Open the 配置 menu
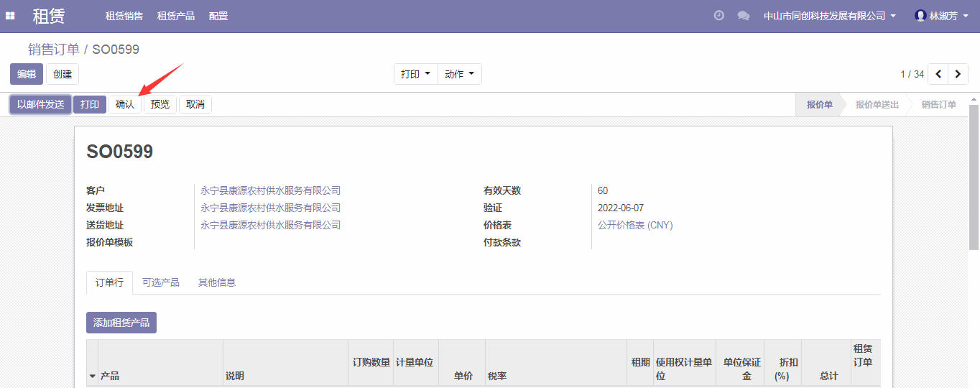 [x=218, y=16]
